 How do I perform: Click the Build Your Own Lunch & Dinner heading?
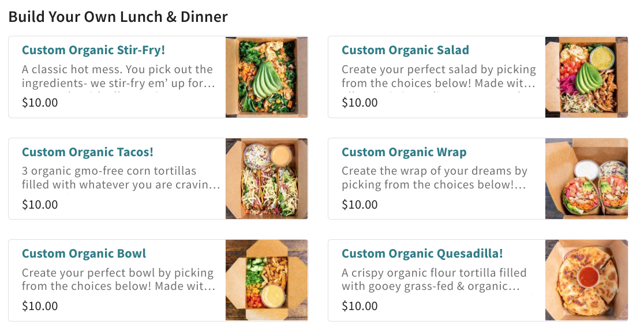click(118, 17)
